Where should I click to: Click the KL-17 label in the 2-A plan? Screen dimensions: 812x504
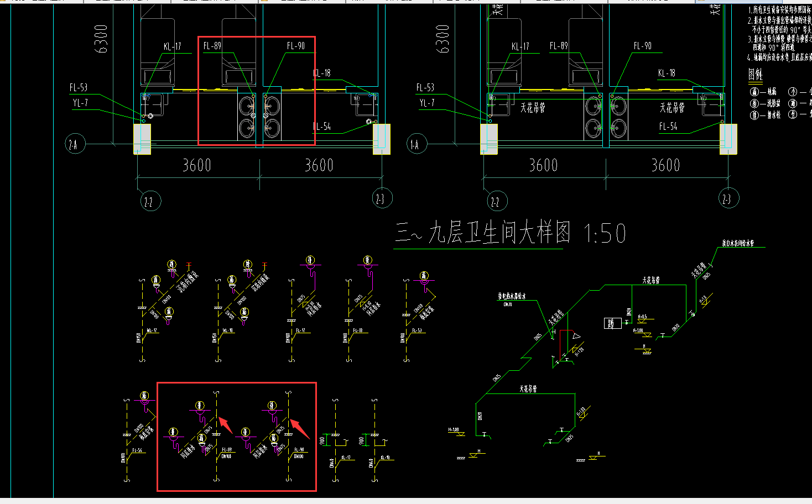pyautogui.click(x=172, y=46)
